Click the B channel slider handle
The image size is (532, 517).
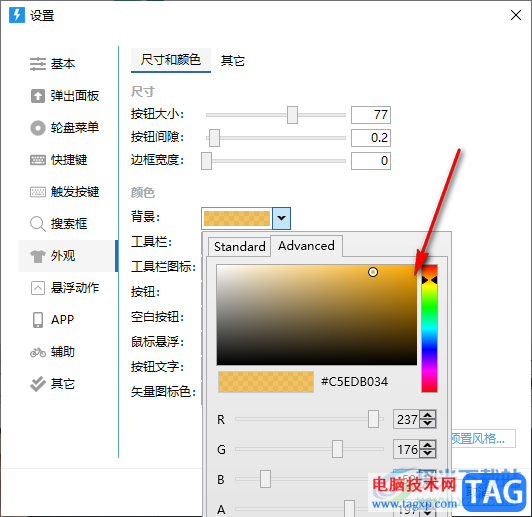(265, 479)
